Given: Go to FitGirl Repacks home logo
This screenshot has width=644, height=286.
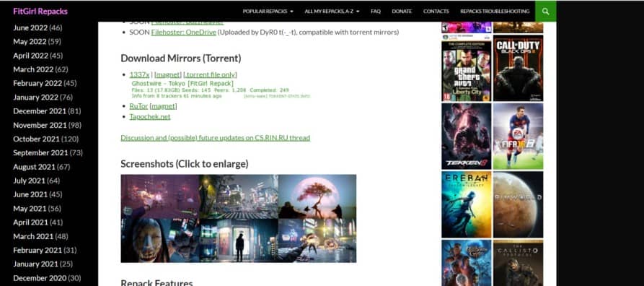Looking at the screenshot, I should click(40, 11).
